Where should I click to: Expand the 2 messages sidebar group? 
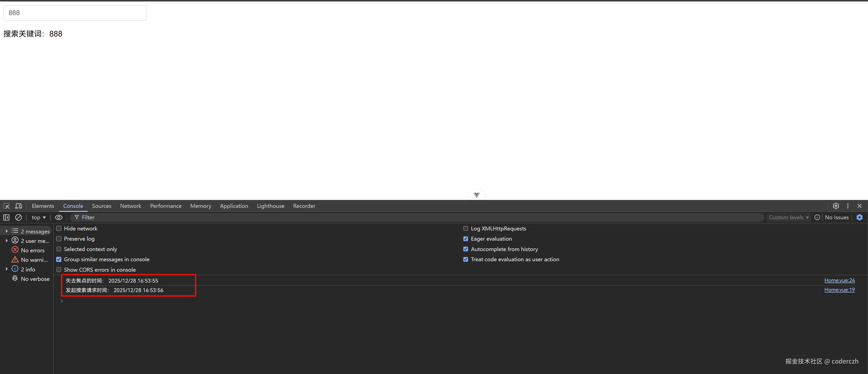6,231
